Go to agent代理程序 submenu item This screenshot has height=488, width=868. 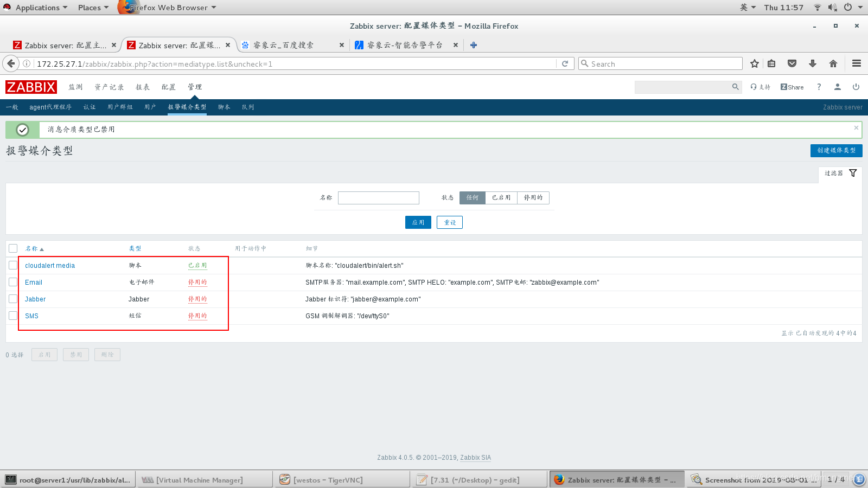[50, 107]
